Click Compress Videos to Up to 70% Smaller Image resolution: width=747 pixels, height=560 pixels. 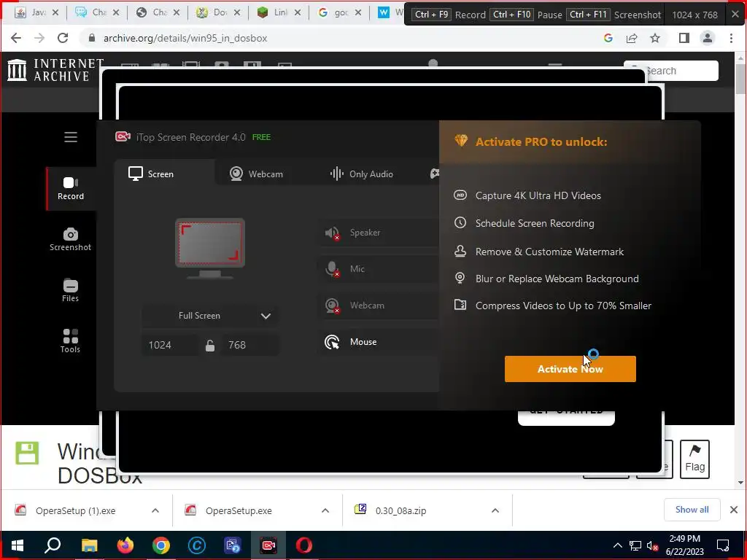(563, 306)
